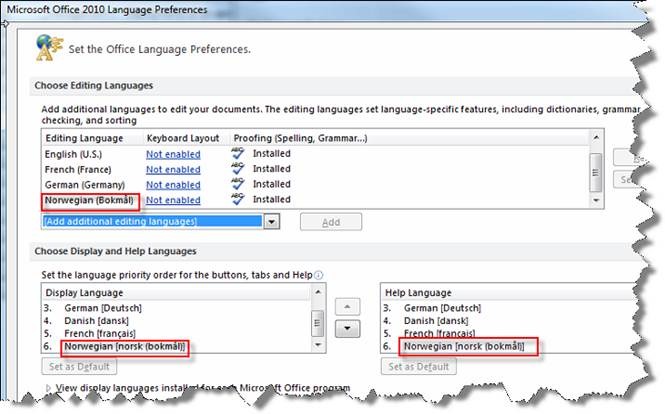The width and height of the screenshot is (665, 414).
Task: Click Installed status for Norwegian (Bokmål)
Action: pyautogui.click(x=272, y=199)
